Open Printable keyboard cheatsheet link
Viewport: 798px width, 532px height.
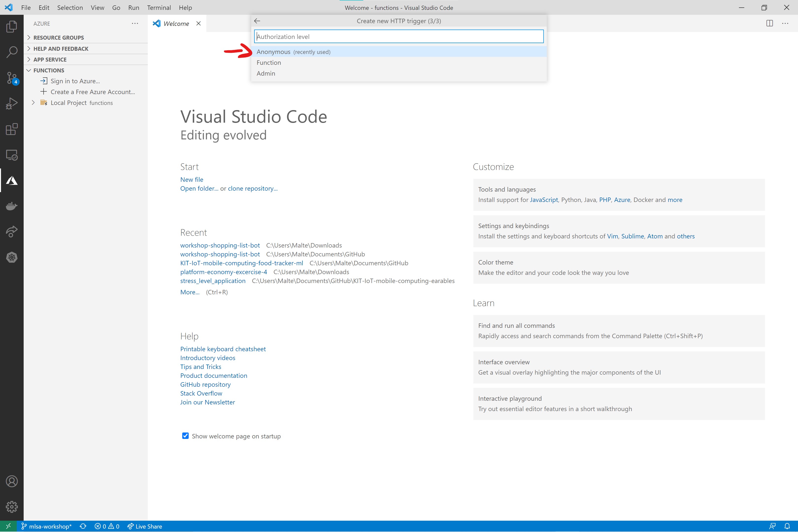tap(223, 349)
